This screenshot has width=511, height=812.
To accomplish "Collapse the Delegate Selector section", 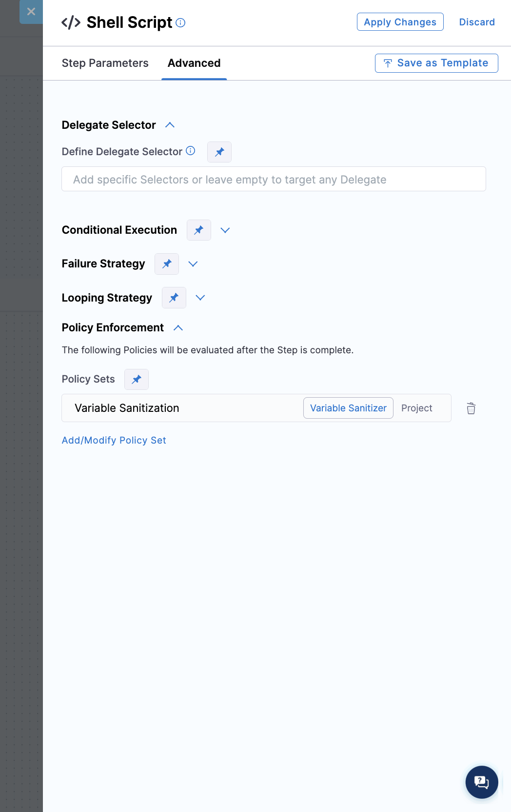I will pos(170,125).
